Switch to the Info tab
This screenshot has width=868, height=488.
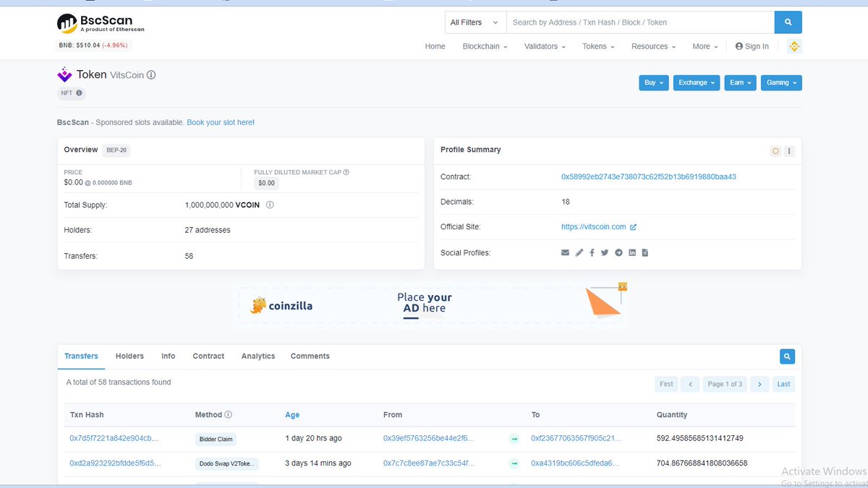click(168, 356)
